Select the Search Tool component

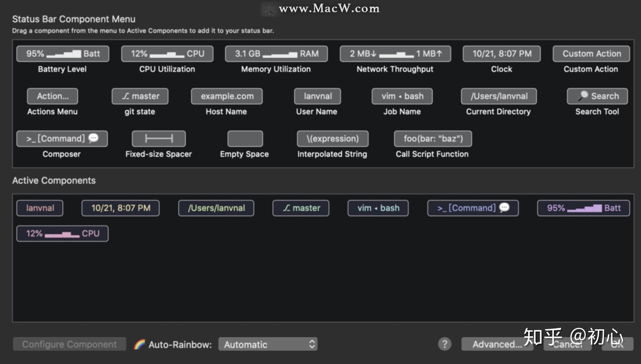click(x=597, y=96)
